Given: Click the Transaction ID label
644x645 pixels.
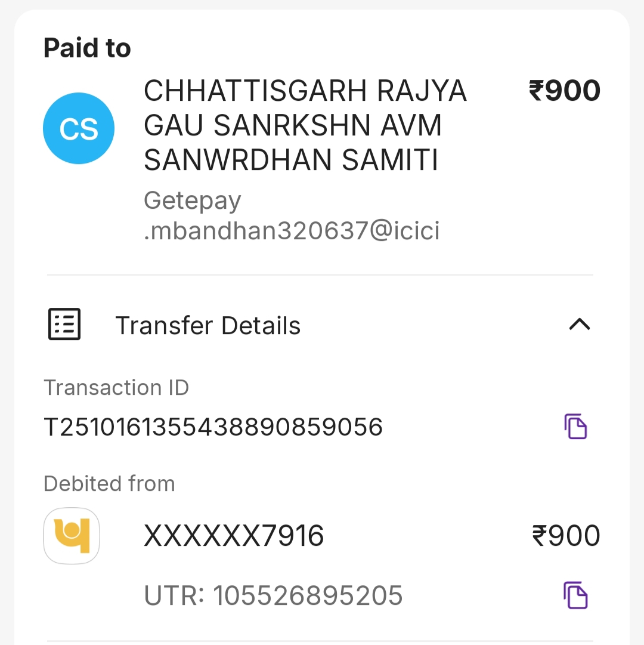Looking at the screenshot, I should coord(116,388).
